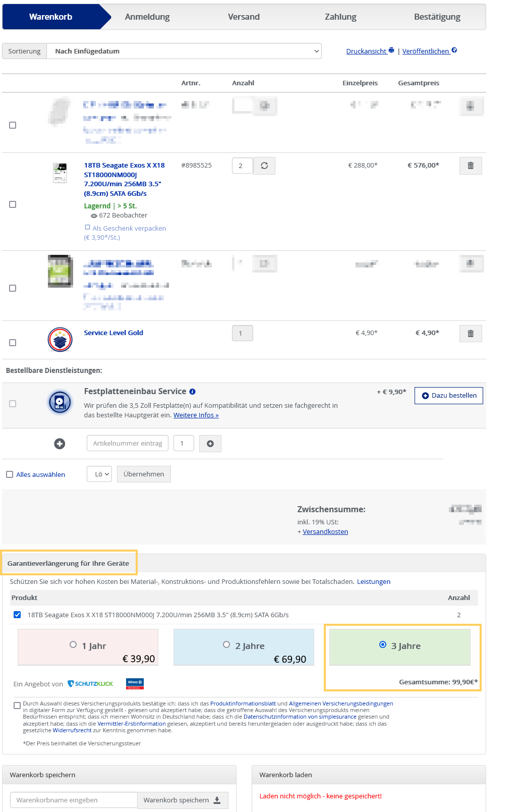Open the Versandkosten link
Screen dimensions: 523x812
pyautogui.click(x=325, y=532)
